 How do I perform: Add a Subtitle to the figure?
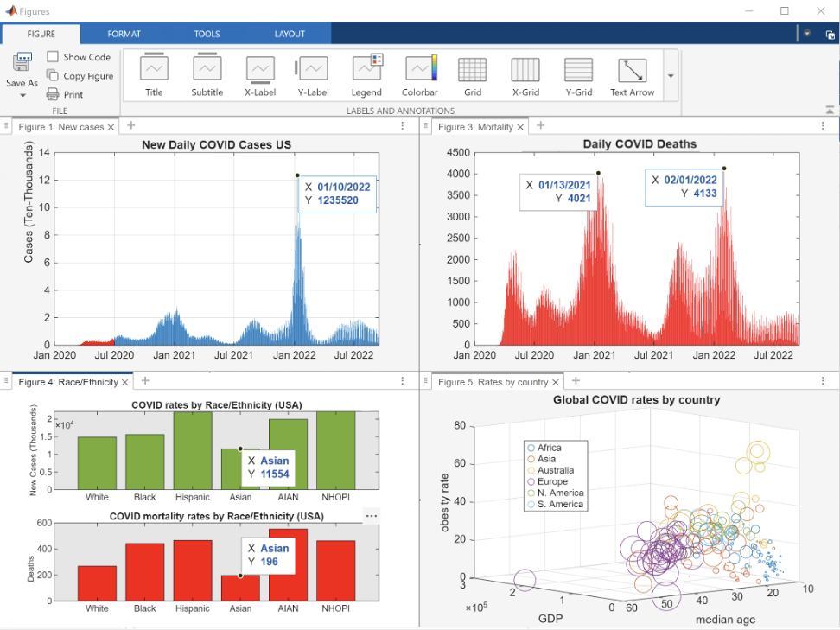click(207, 74)
